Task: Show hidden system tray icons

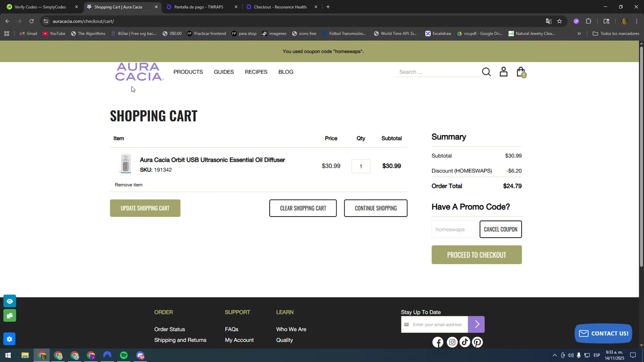Action: point(554,356)
